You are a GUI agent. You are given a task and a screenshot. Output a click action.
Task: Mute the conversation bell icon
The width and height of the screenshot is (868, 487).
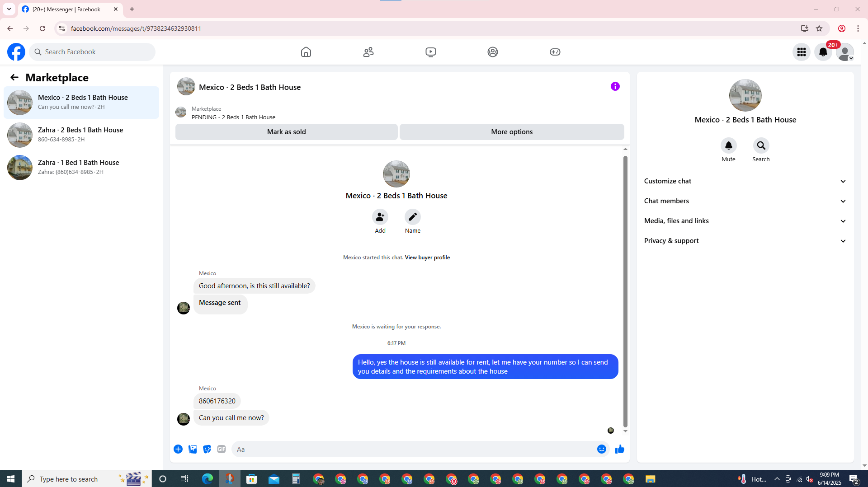[x=729, y=145]
